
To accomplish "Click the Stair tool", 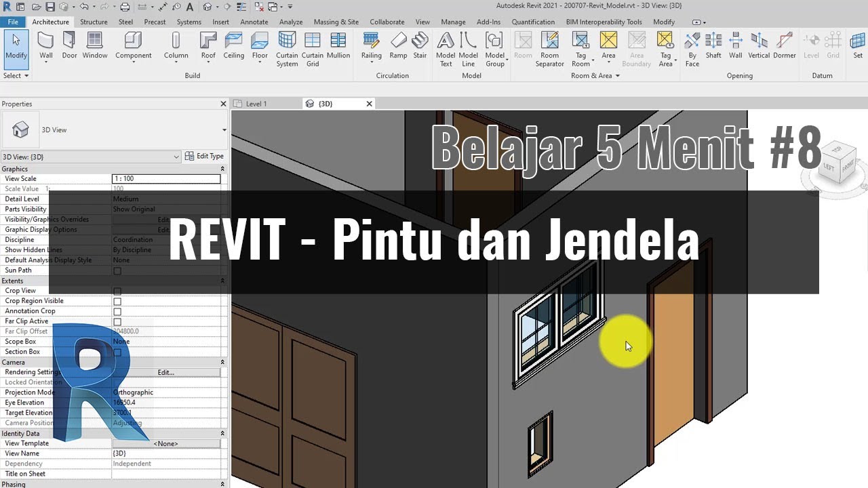I will (x=420, y=46).
